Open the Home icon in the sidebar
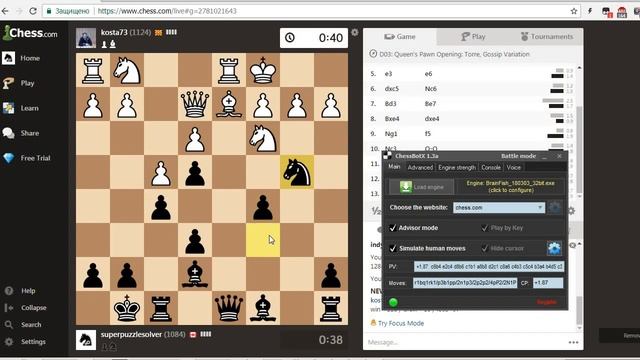640x360 pixels. tap(8, 58)
